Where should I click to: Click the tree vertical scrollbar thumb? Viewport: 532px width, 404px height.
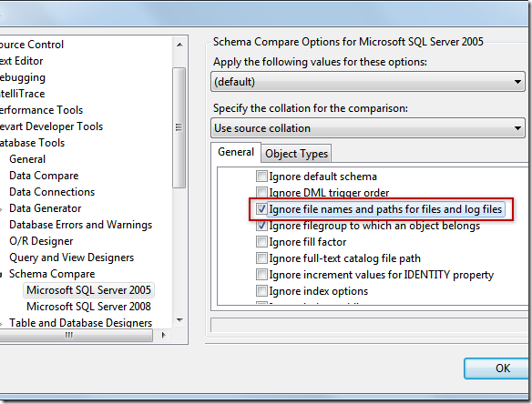coord(179,127)
